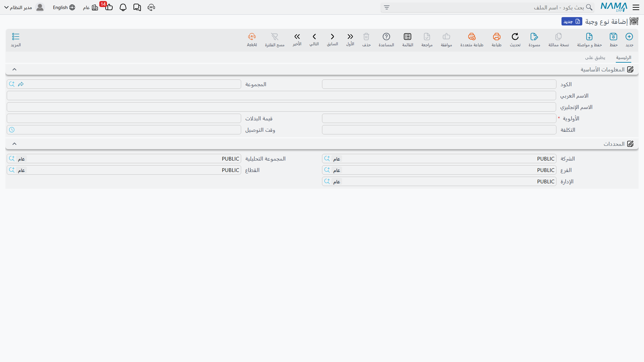Open الشركة lookup search icon

327,159
